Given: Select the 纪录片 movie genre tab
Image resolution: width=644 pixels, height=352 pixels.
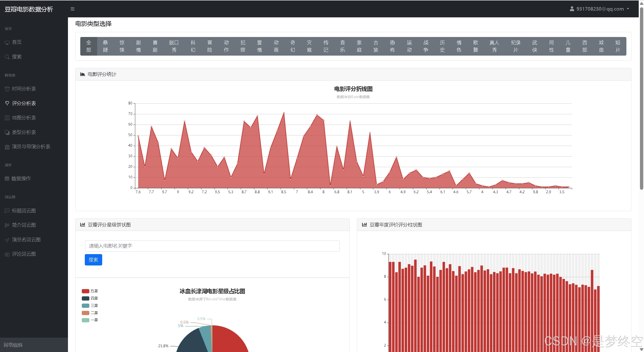Looking at the screenshot, I should click(516, 46).
